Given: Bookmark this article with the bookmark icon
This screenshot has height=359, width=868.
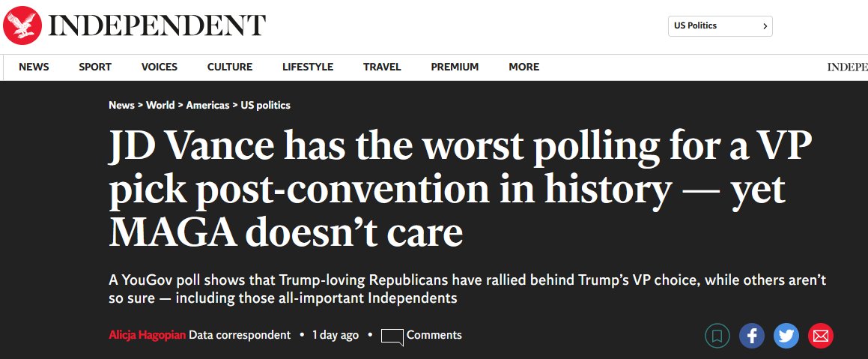Looking at the screenshot, I should pyautogui.click(x=717, y=336).
